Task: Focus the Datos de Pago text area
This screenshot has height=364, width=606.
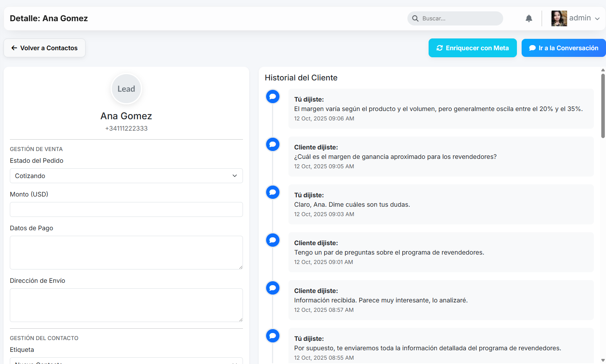Action: 126,253
